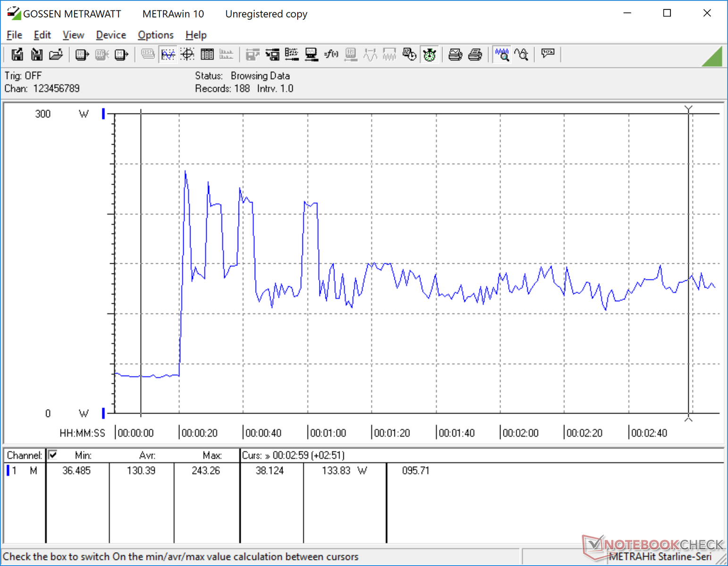Expand the Device menu
Viewport: 728px width, 566px height.
(x=111, y=35)
